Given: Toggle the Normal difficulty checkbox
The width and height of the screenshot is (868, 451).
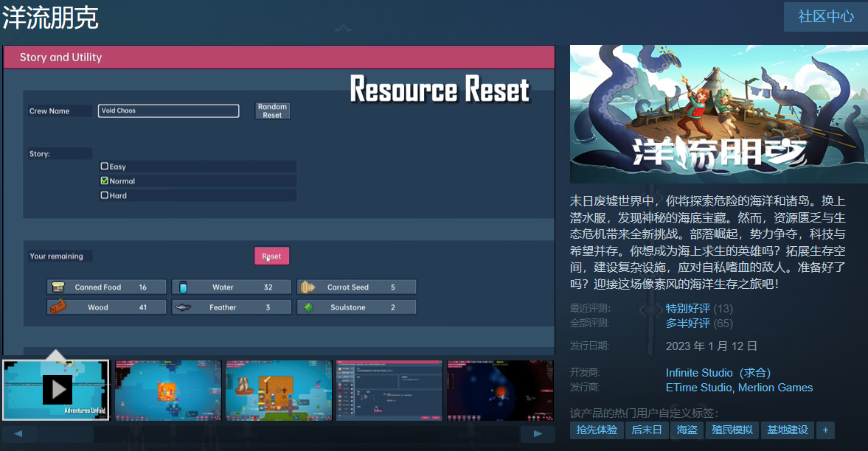Looking at the screenshot, I should pyautogui.click(x=105, y=181).
